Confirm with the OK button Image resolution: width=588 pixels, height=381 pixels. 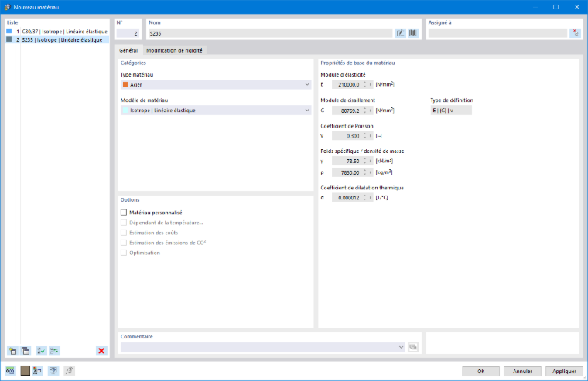coord(480,371)
